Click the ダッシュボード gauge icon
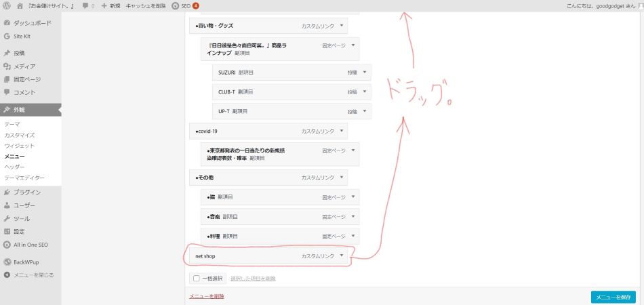The height and width of the screenshot is (305, 644). 7,23
